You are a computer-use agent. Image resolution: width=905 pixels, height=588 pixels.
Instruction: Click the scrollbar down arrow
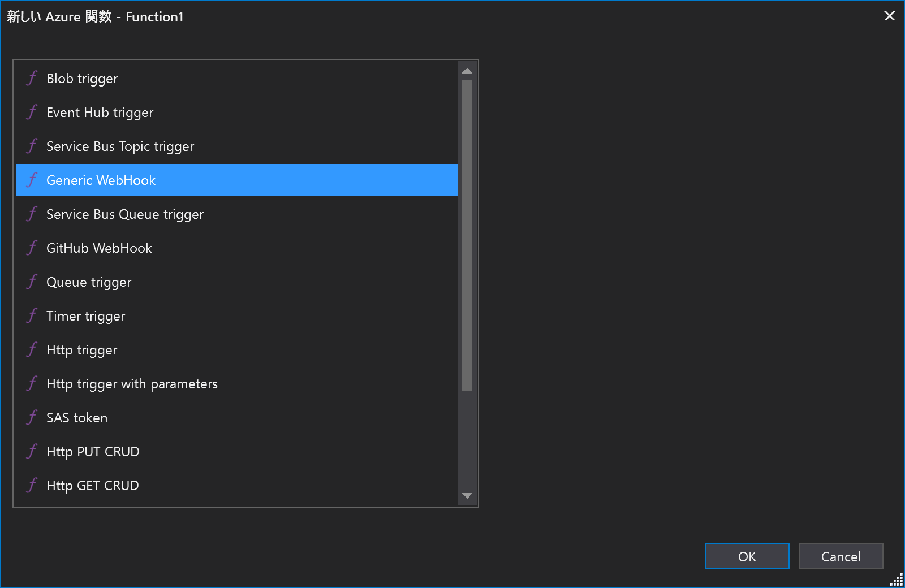click(467, 497)
